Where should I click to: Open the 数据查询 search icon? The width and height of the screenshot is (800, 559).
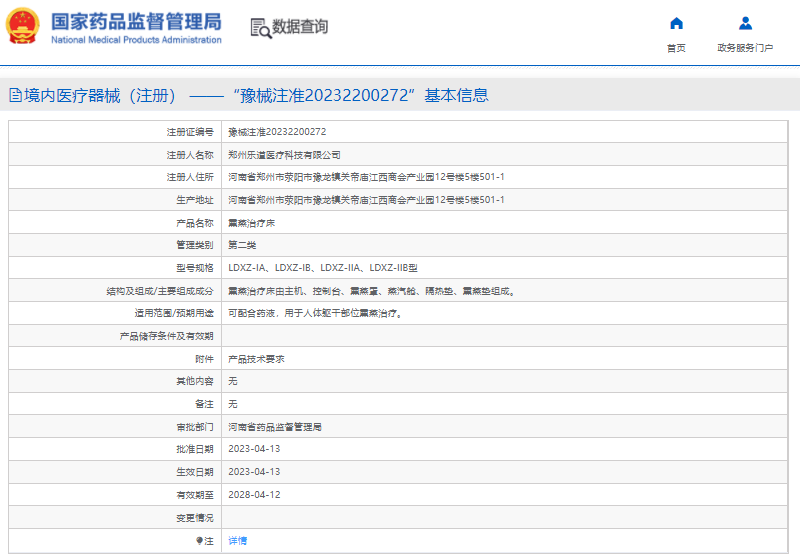(x=261, y=28)
